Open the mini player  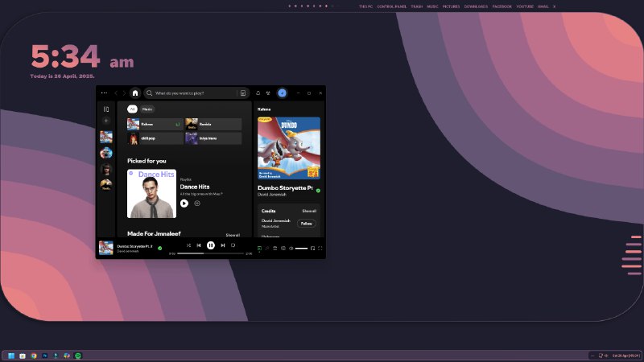tap(312, 249)
